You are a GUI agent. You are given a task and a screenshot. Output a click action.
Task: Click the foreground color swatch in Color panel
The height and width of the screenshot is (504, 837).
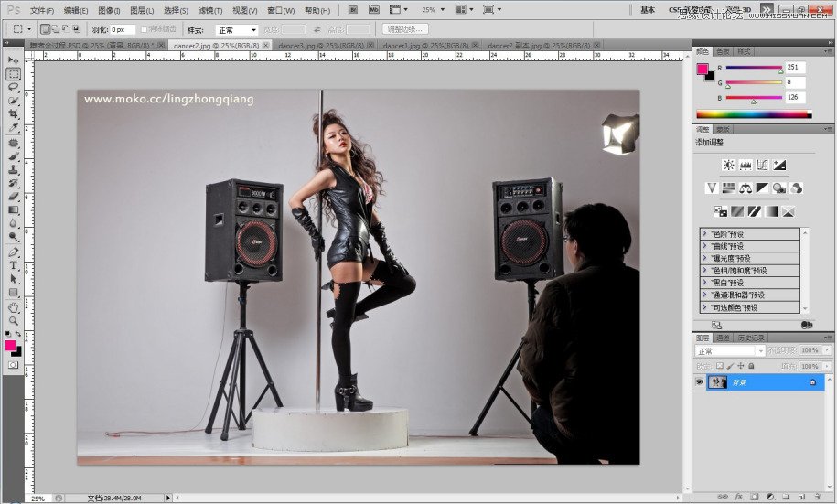point(702,70)
